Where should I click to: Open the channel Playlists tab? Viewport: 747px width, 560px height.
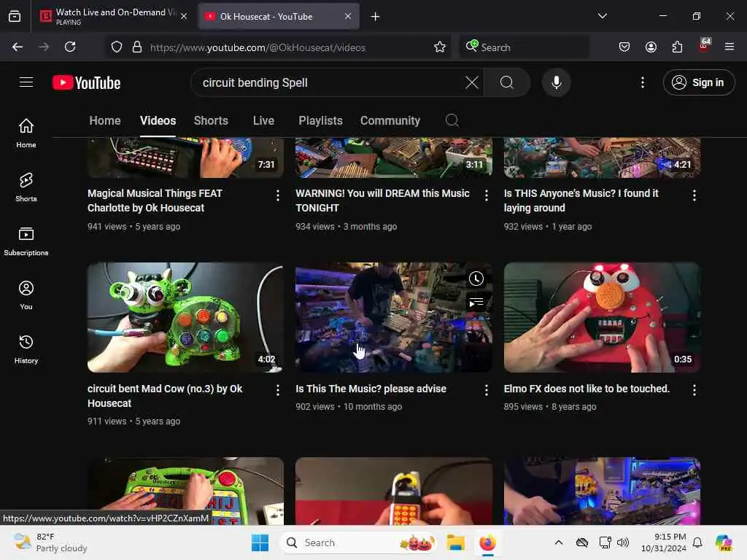tap(321, 120)
